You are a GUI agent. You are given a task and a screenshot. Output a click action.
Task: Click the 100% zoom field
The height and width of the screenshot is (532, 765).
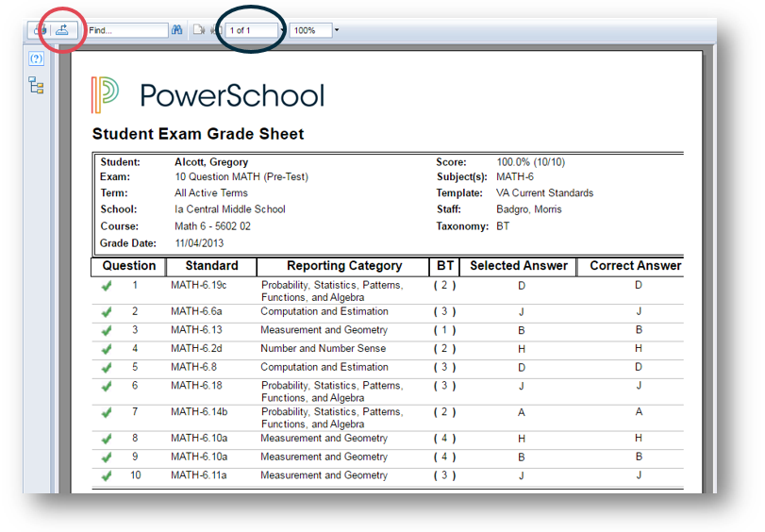point(310,30)
